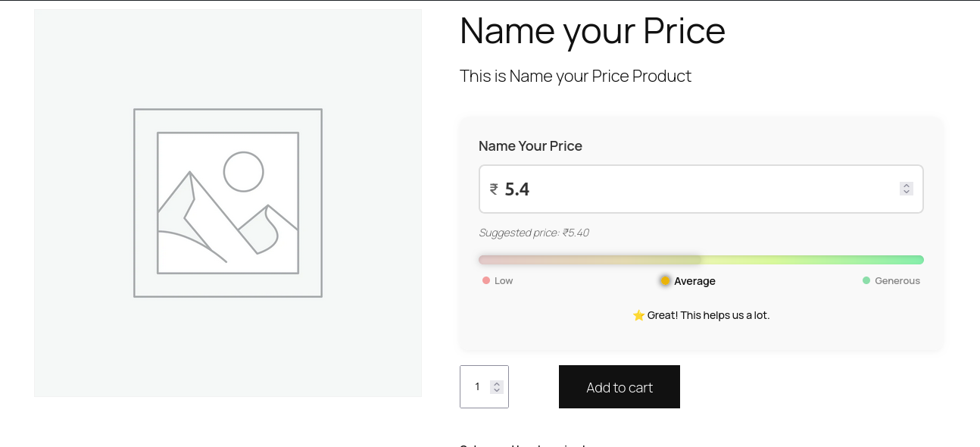Click the gold star icon
Viewport: 980px width, 447px height.
638,315
